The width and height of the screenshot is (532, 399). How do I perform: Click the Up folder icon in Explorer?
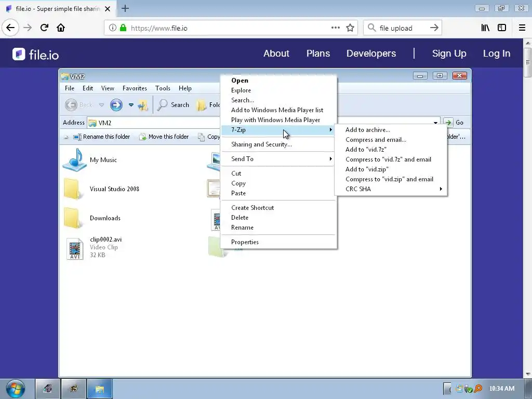tap(142, 105)
